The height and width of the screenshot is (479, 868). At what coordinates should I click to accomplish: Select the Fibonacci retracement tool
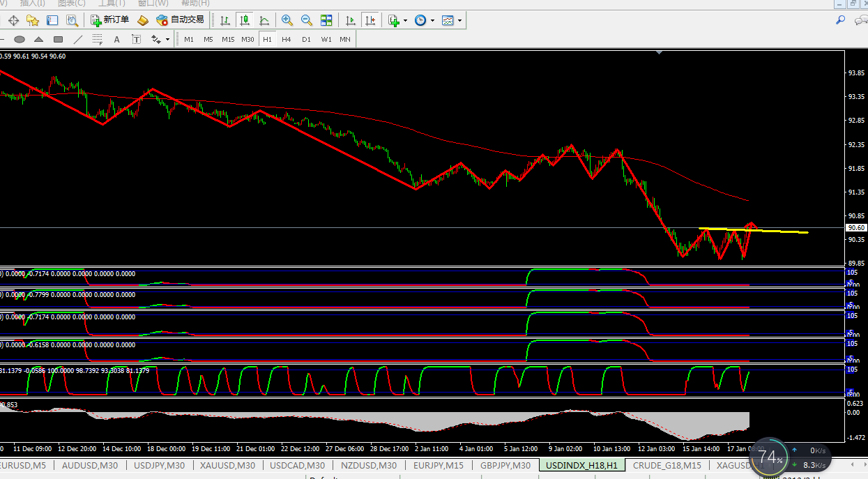[98, 39]
